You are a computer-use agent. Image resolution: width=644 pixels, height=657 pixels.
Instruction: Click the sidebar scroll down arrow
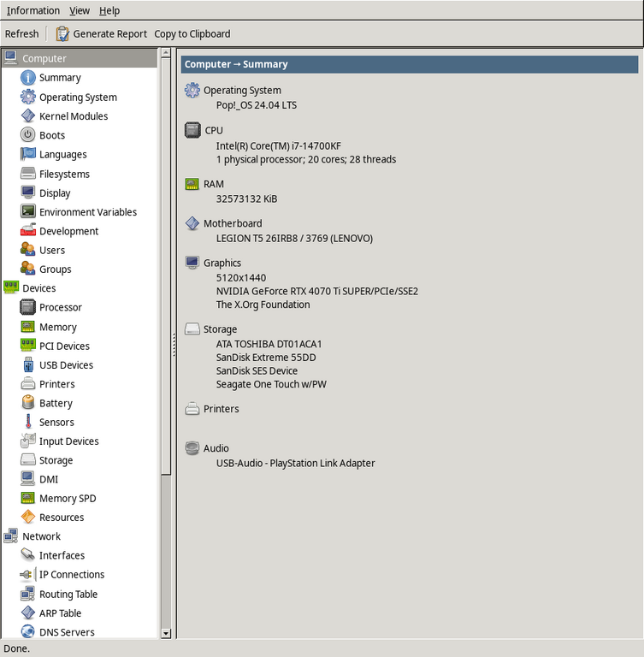(166, 633)
